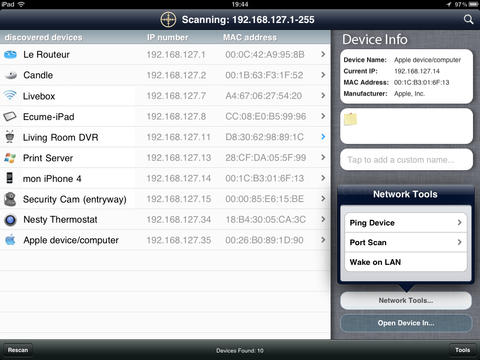This screenshot has width=480, height=360.
Task: Open details chevron for Livebox
Action: (323, 95)
